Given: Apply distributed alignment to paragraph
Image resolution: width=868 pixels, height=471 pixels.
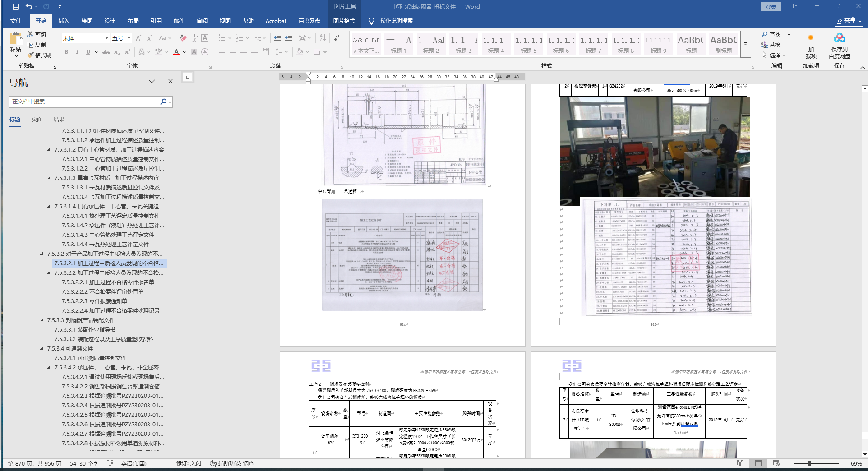Looking at the screenshot, I should [x=265, y=52].
